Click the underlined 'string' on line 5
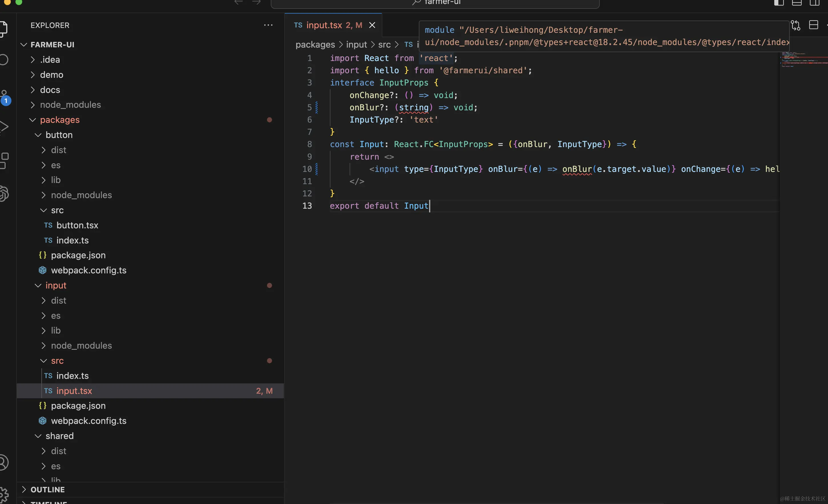 click(x=414, y=107)
